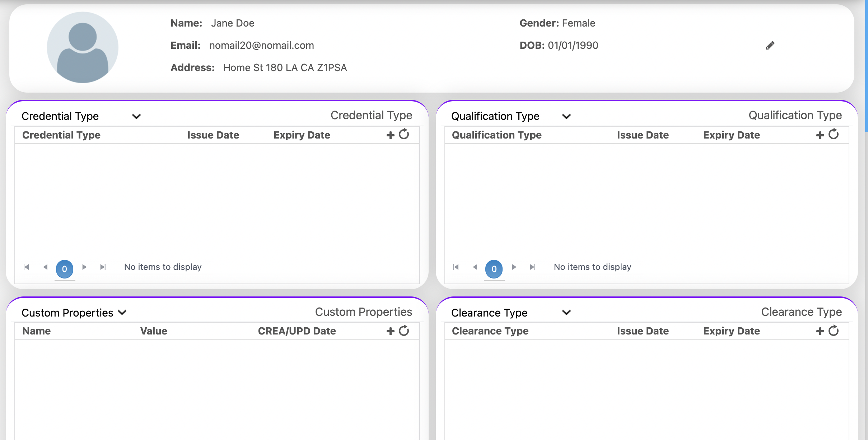868x440 pixels.
Task: Refresh the Custom Properties grid
Action: coord(404,330)
